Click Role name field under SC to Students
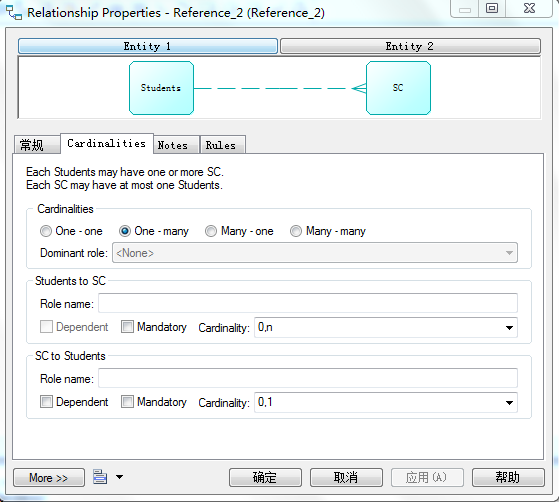 (x=308, y=378)
